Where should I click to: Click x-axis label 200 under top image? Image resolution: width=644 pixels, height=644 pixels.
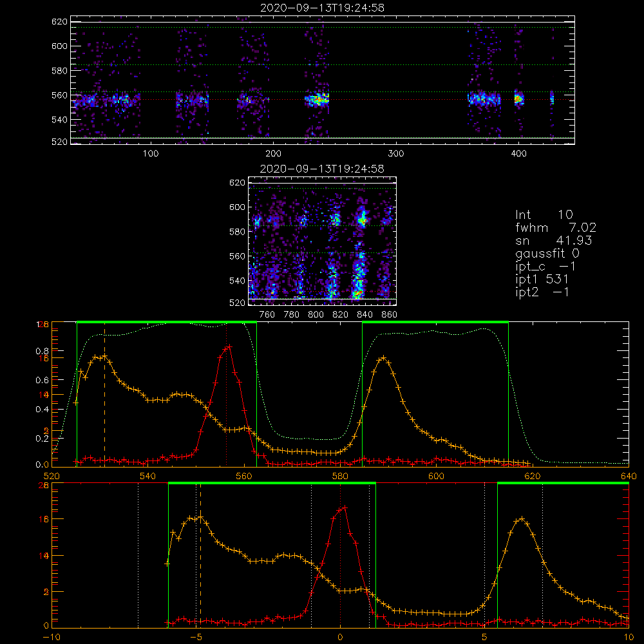(273, 154)
